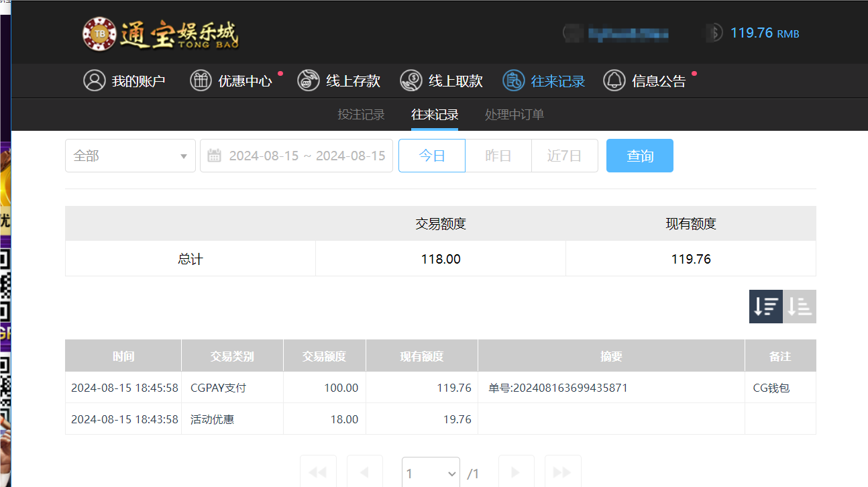Image resolution: width=868 pixels, height=487 pixels.
Task: Click the coin icon beside the RMB balance
Action: (x=712, y=32)
